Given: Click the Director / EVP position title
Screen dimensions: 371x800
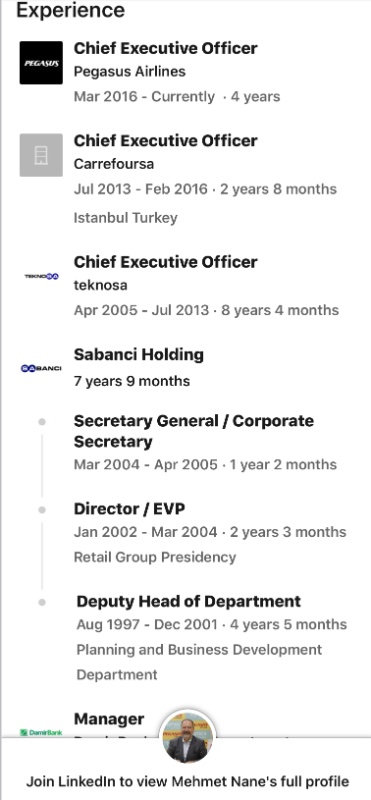Looking at the screenshot, I should (130, 509).
